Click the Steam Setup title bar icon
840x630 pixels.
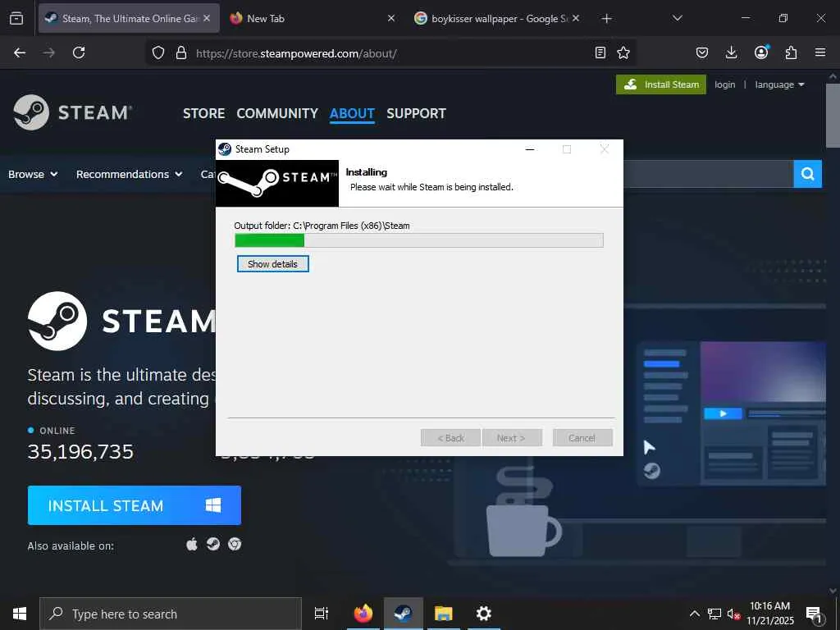click(225, 149)
